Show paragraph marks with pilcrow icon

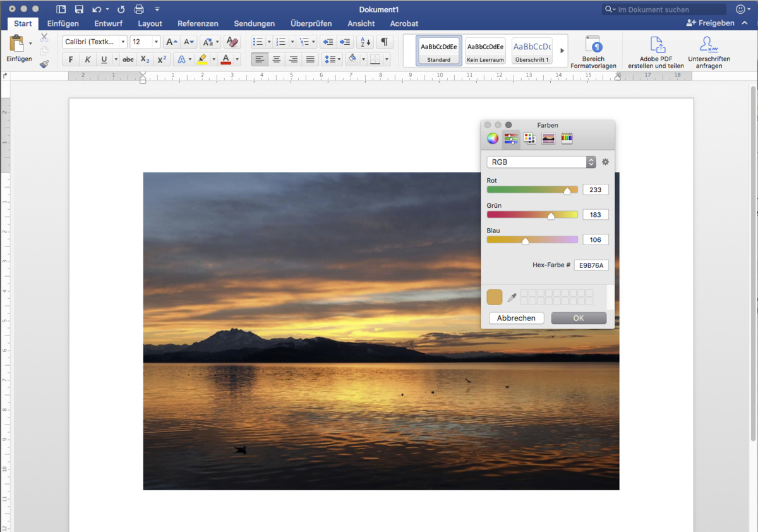pyautogui.click(x=383, y=42)
